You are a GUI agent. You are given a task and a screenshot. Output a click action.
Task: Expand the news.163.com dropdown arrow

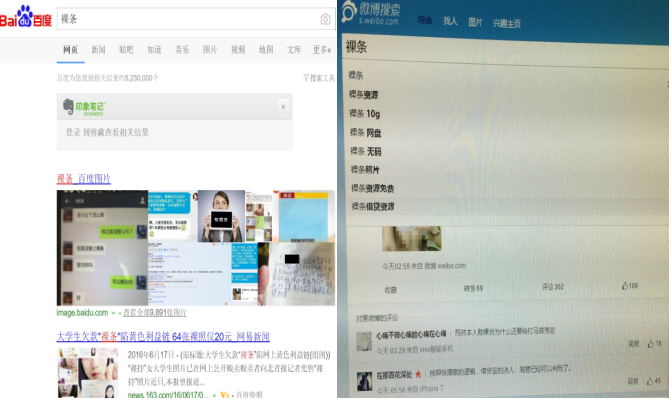(x=215, y=395)
